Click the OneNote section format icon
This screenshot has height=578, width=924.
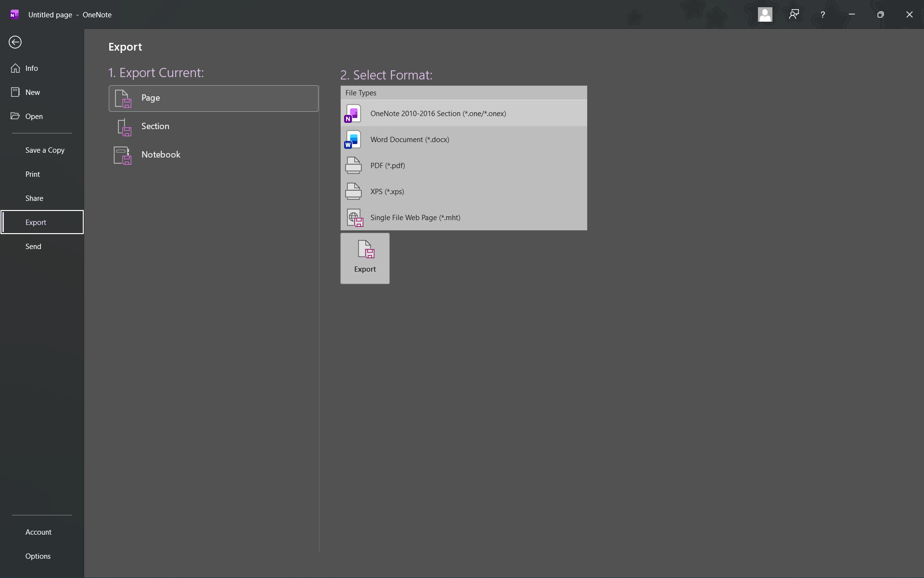[x=353, y=114]
